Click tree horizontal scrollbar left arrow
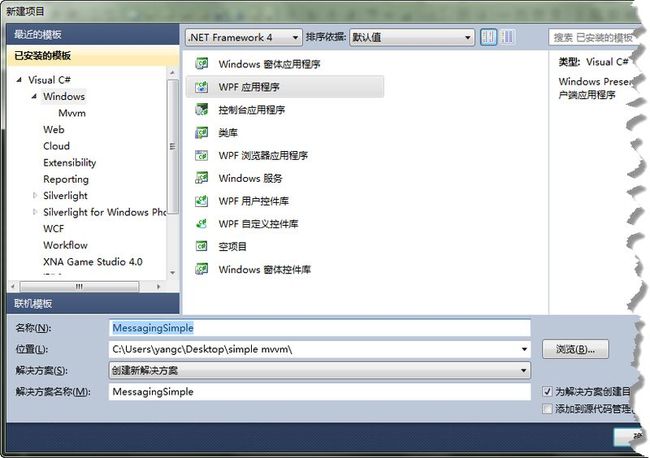Viewport: 650px width, 458px height. coord(12,286)
